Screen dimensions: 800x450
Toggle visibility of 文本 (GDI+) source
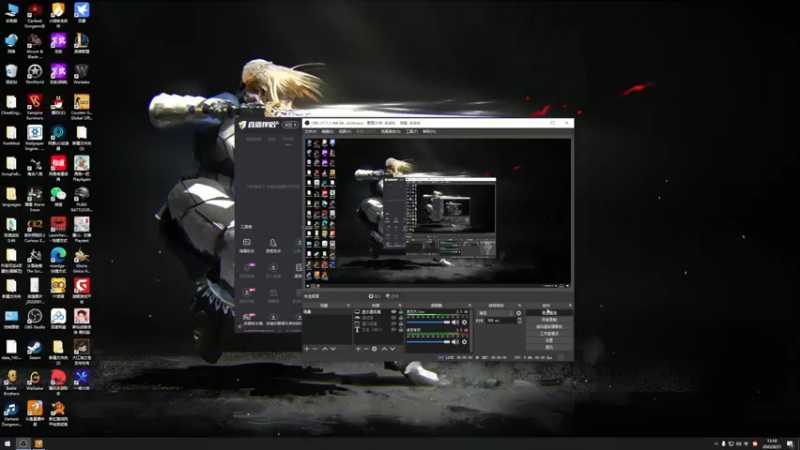(x=393, y=330)
